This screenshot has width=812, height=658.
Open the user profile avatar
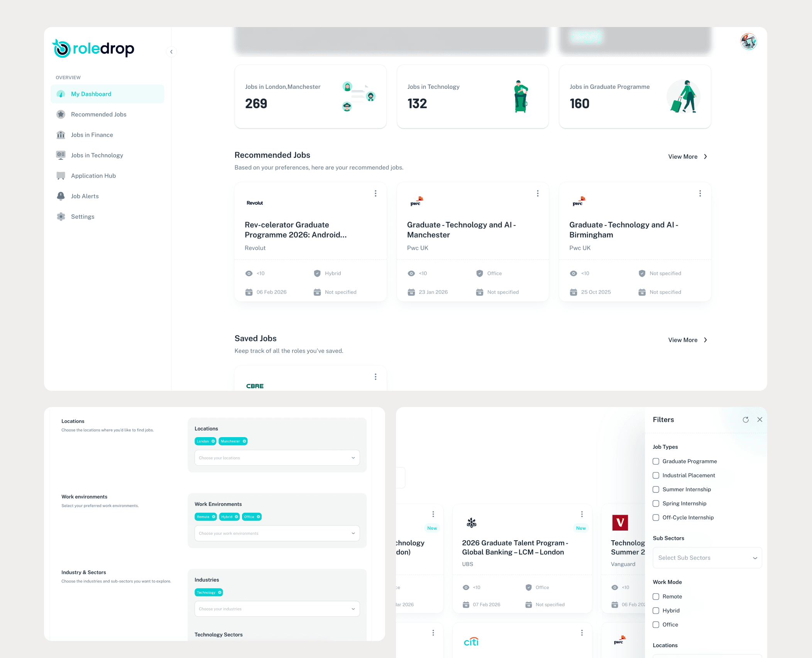pyautogui.click(x=748, y=42)
